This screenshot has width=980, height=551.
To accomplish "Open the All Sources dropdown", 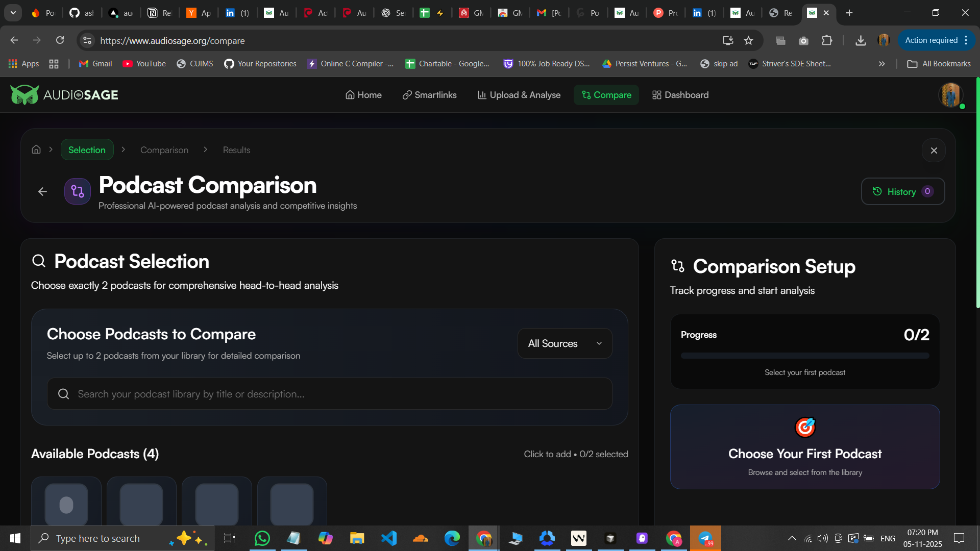I will [564, 343].
